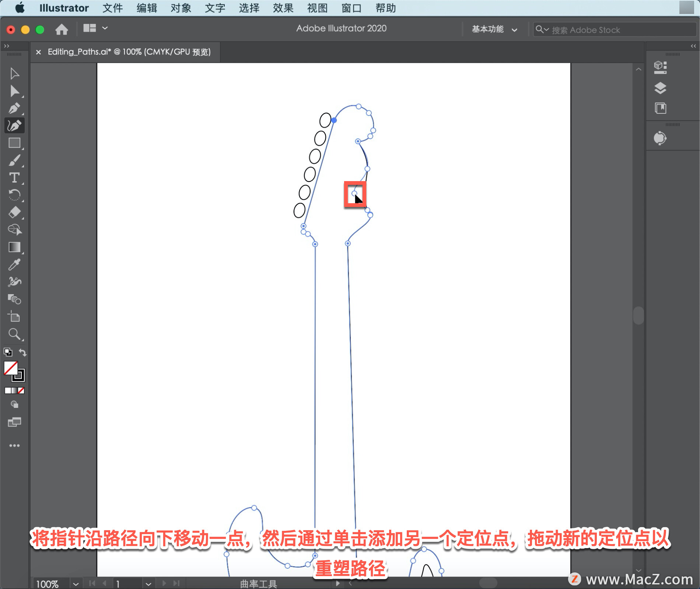Open the Libraries panel icon
Image resolution: width=700 pixels, height=589 pixels.
click(660, 108)
